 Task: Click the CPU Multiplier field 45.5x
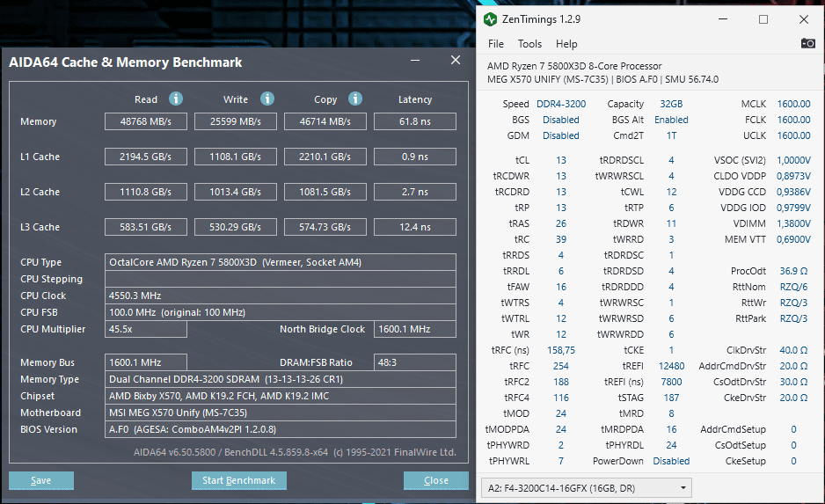click(x=146, y=329)
